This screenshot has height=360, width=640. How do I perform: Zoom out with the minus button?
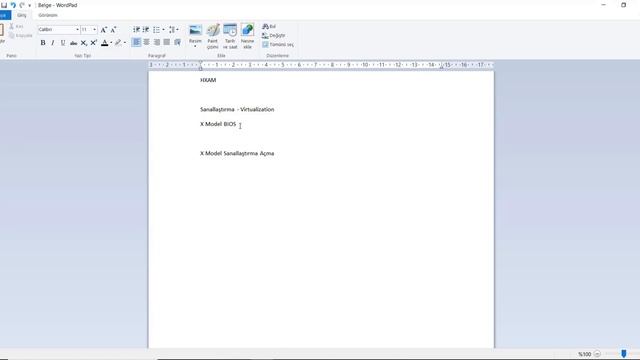coord(597,354)
